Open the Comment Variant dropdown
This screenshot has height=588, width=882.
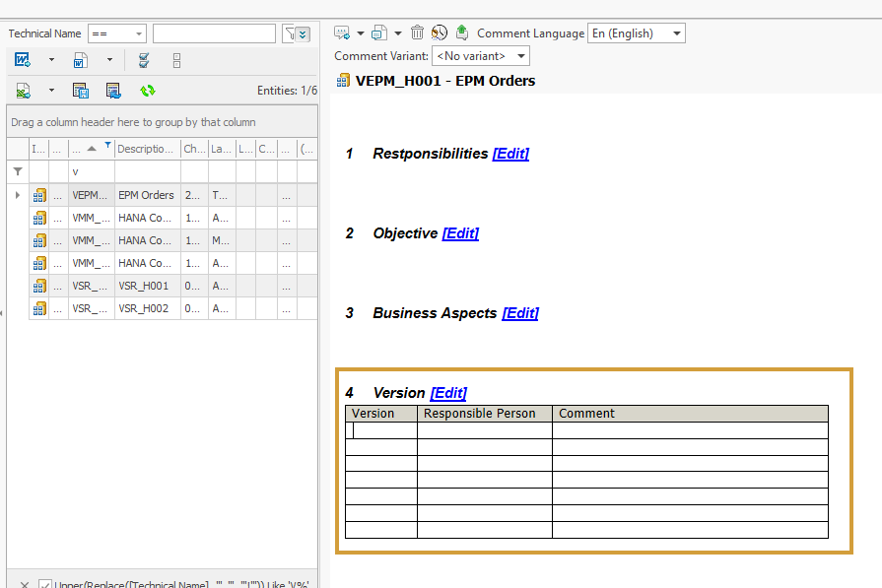480,55
